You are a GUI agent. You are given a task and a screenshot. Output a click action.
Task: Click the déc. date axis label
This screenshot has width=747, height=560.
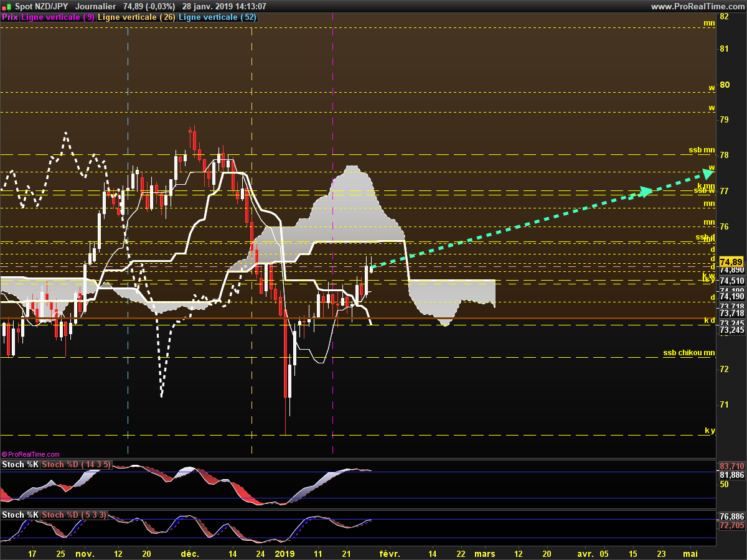click(x=190, y=553)
